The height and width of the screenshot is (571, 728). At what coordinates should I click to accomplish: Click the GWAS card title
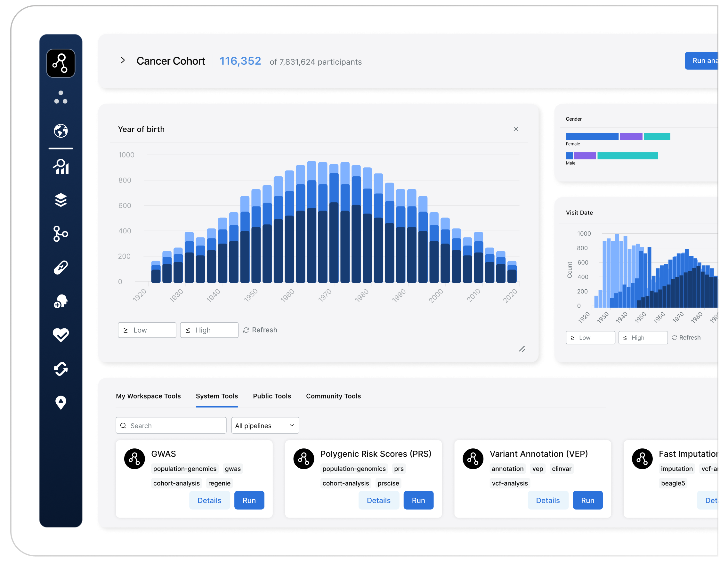point(164,454)
